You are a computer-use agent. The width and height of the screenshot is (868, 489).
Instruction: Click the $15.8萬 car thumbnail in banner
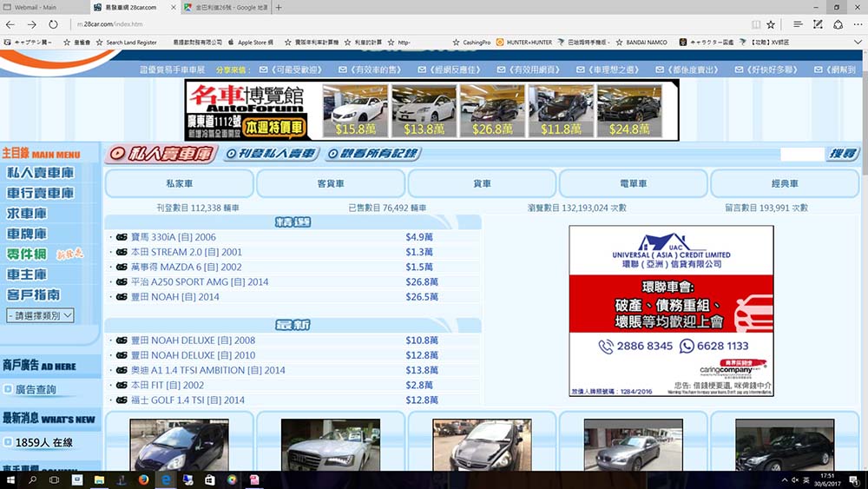coord(354,110)
